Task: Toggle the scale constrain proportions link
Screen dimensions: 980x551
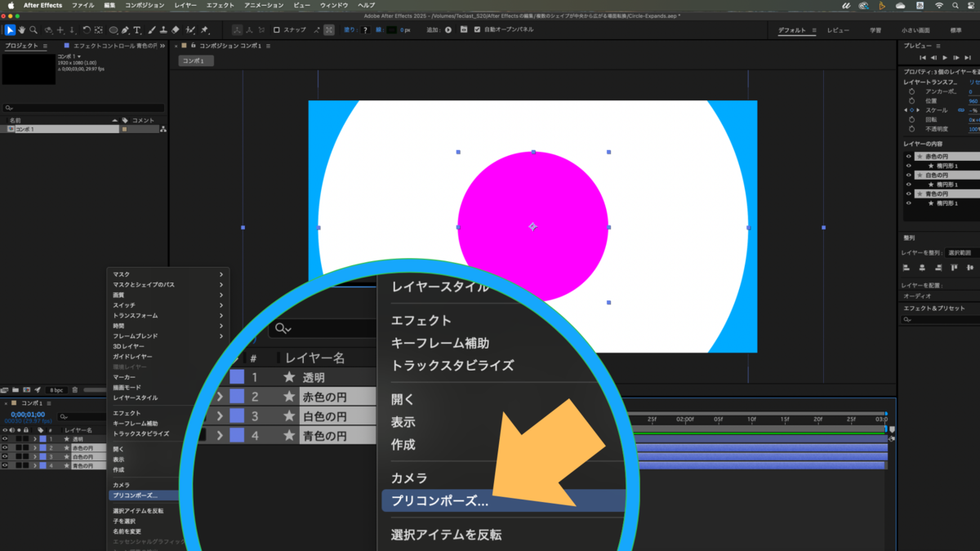Action: point(961,110)
